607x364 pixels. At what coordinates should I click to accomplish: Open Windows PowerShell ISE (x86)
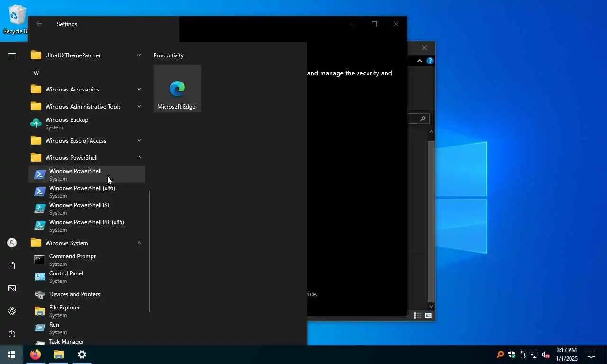click(x=87, y=226)
